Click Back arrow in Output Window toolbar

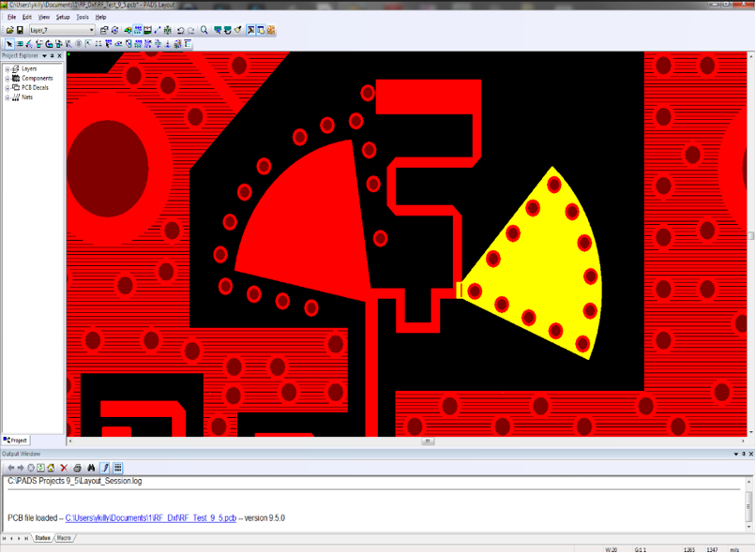point(10,468)
